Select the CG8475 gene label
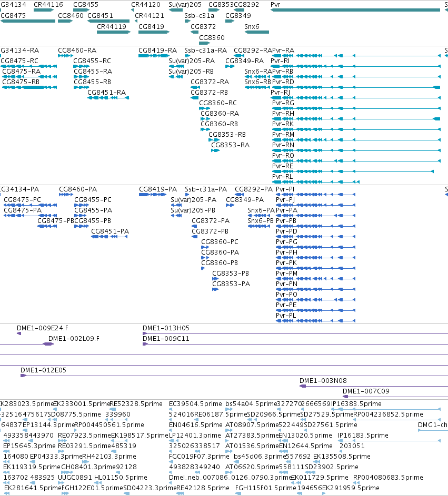 pyautogui.click(x=13, y=16)
